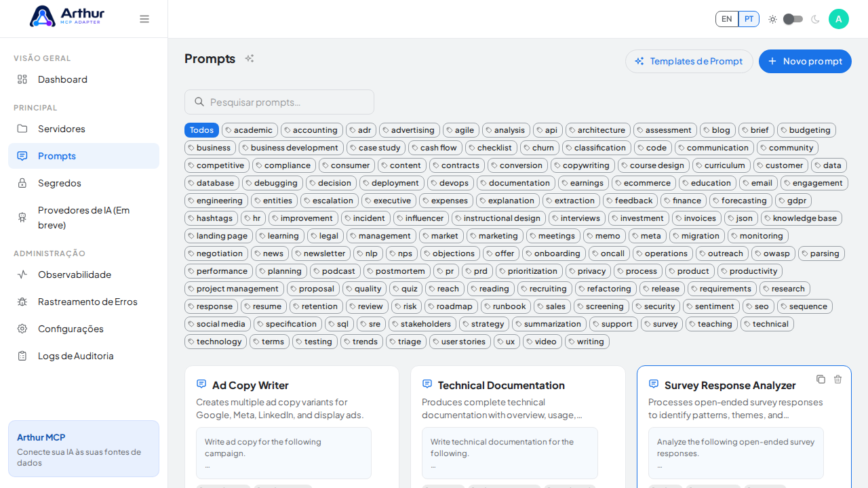Image resolution: width=868 pixels, height=488 pixels.
Task: Delete the Survey Response Analyzer prompt
Action: (x=837, y=379)
